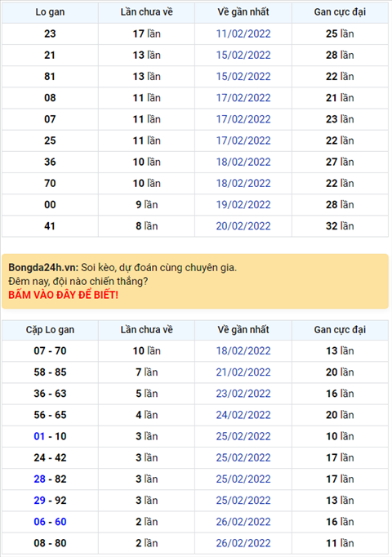Screen dimensions: 392x557
Task: Select the pair '08 - 80' cell
Action: coord(50,543)
